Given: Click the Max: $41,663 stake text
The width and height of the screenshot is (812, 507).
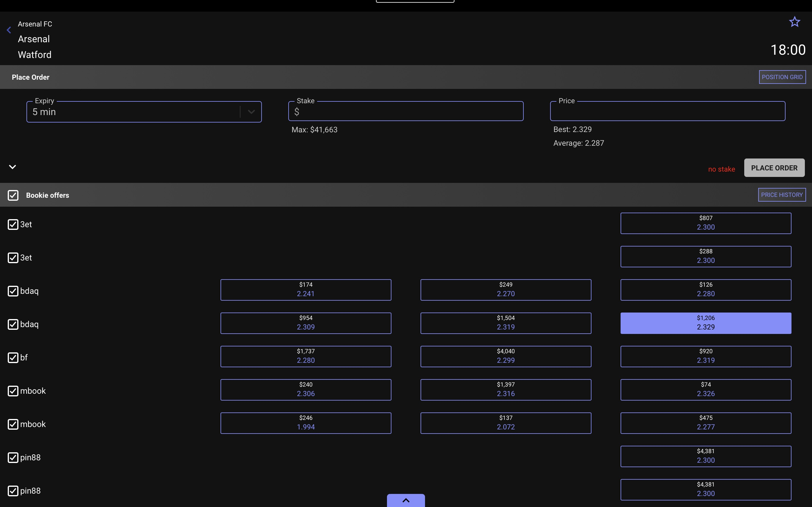Looking at the screenshot, I should [314, 130].
